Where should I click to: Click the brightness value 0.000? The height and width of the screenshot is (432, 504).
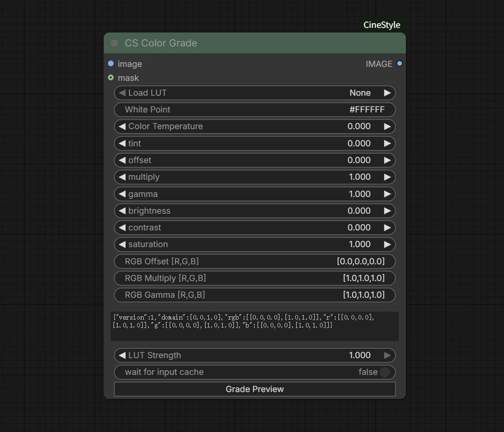[359, 211]
